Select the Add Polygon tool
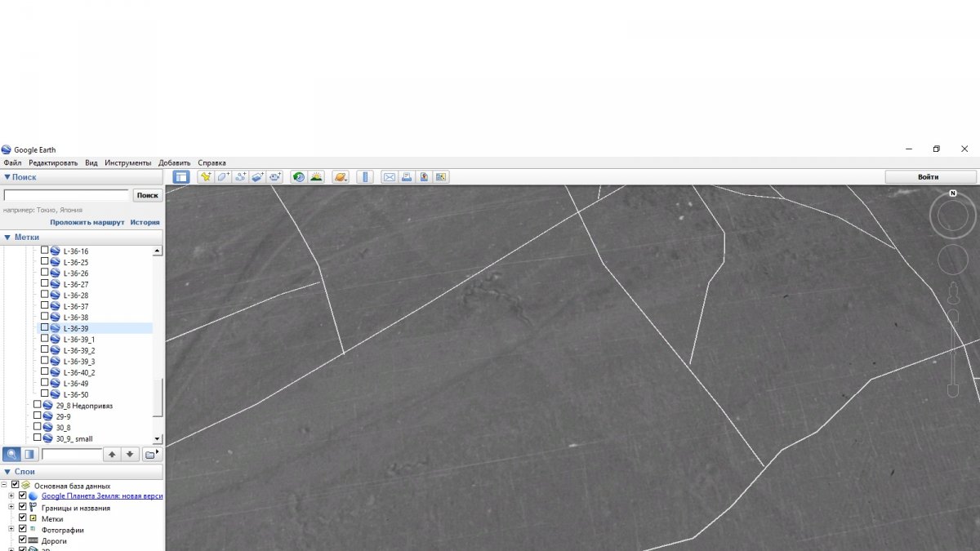The height and width of the screenshot is (551, 980). 223,176
